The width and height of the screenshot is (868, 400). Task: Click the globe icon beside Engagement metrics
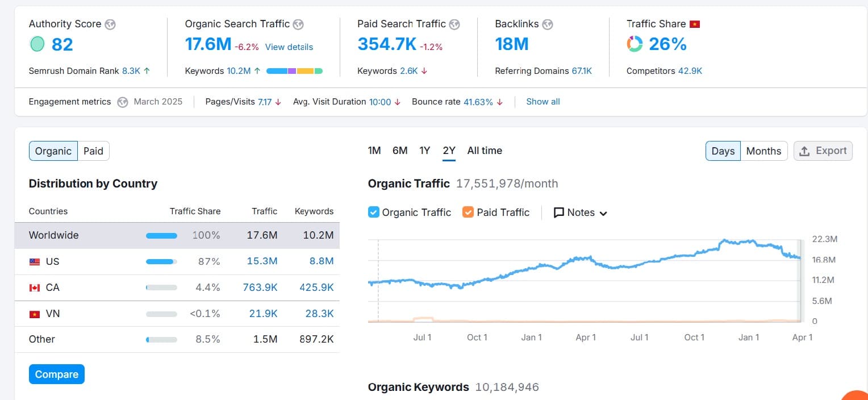coord(123,102)
